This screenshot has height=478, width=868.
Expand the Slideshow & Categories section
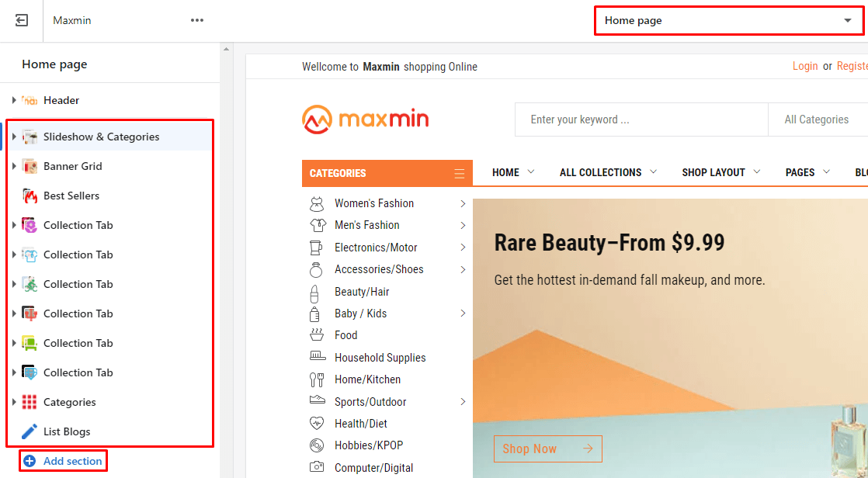(14, 137)
